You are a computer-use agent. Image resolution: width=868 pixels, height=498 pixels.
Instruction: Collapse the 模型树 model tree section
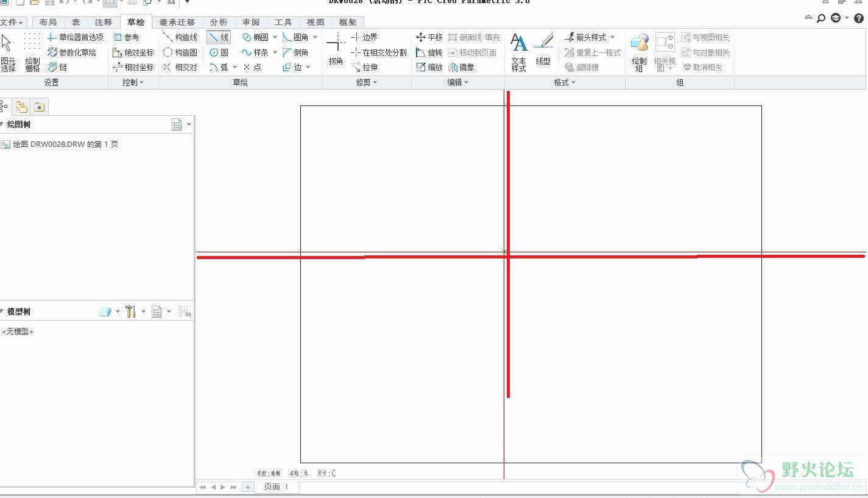(2, 311)
